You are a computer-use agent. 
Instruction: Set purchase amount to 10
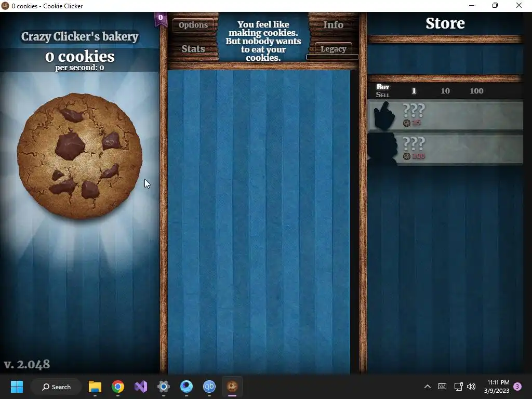point(445,91)
